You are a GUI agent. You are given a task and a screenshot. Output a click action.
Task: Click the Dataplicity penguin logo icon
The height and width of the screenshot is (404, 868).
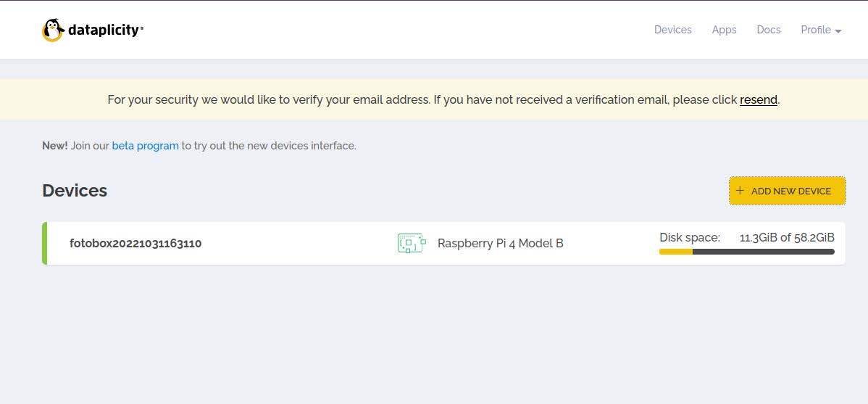point(53,30)
